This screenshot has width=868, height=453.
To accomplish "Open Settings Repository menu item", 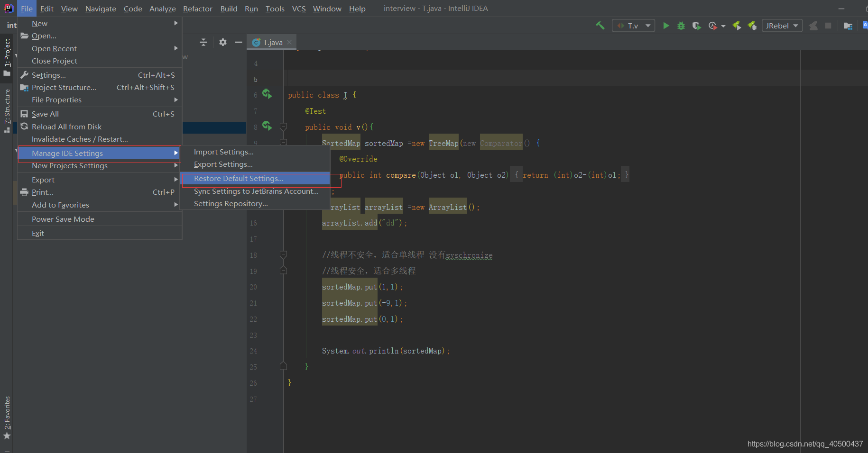I will click(x=256, y=203).
